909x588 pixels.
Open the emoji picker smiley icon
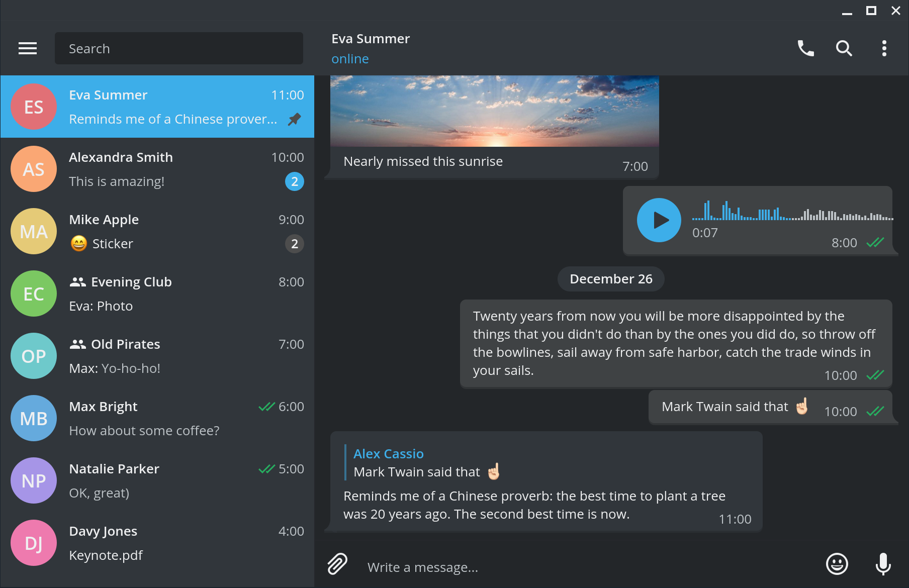(837, 564)
